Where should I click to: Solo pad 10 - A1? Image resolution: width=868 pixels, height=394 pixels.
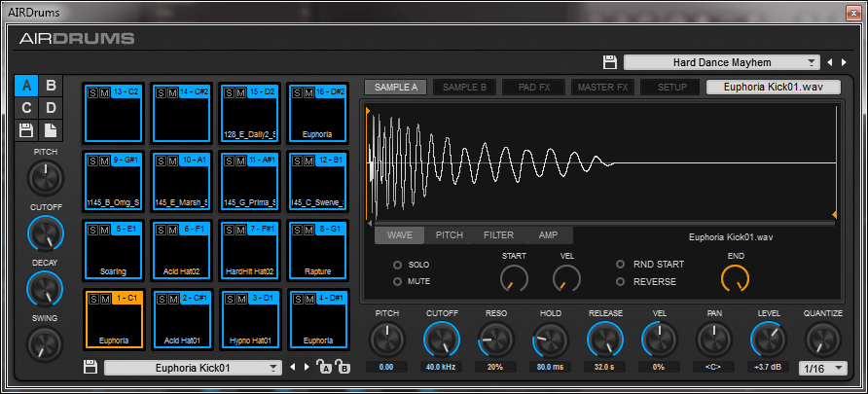tap(161, 161)
